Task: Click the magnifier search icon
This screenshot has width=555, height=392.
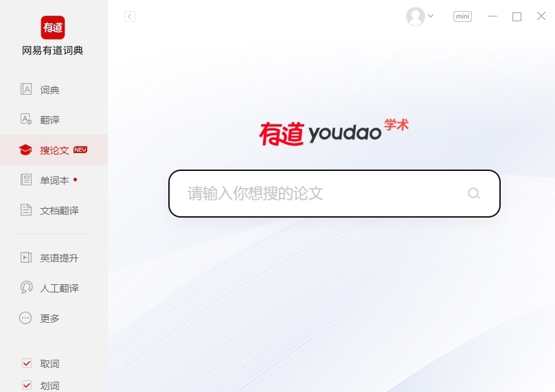Action: click(x=473, y=193)
